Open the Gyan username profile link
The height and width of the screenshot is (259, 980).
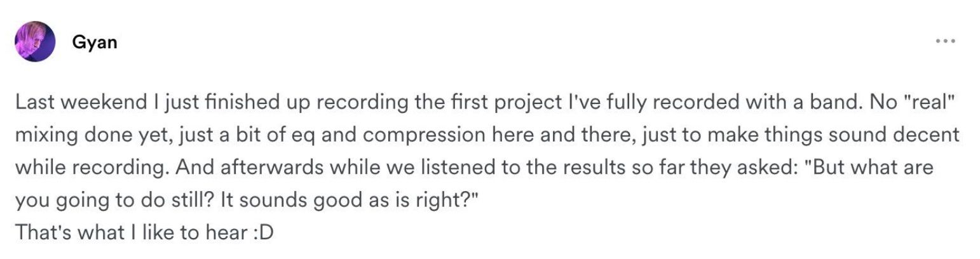[95, 42]
